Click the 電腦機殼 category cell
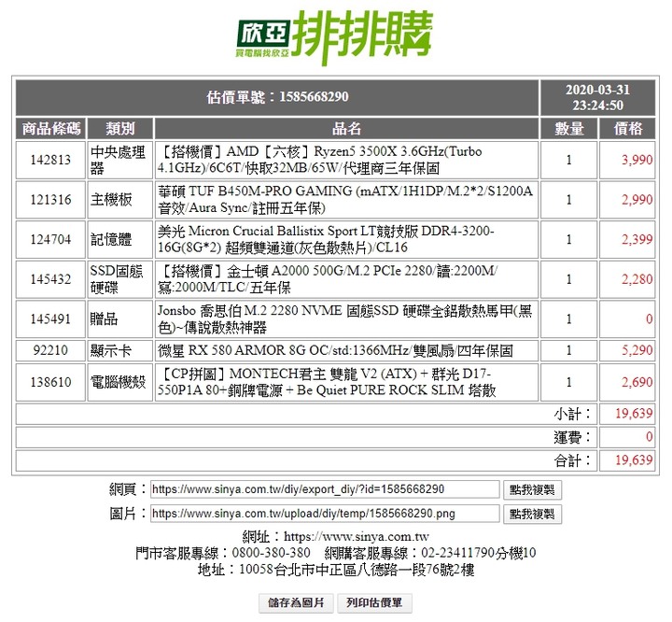Image resolution: width=672 pixels, height=622 pixels. [x=120, y=382]
